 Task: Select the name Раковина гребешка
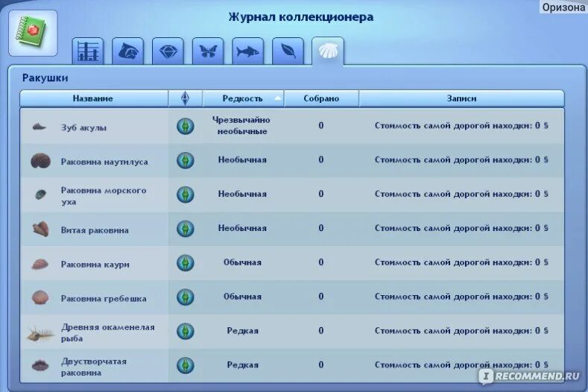(x=104, y=299)
